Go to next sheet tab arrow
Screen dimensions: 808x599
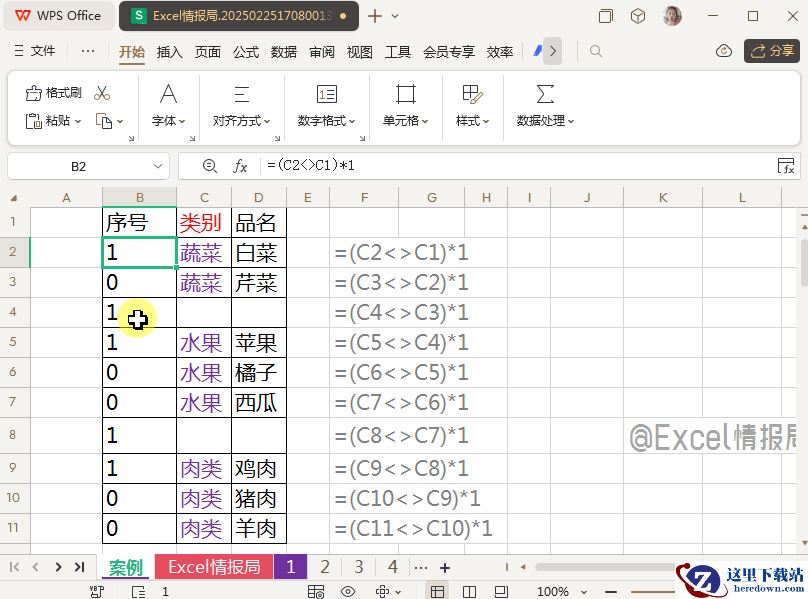58,568
